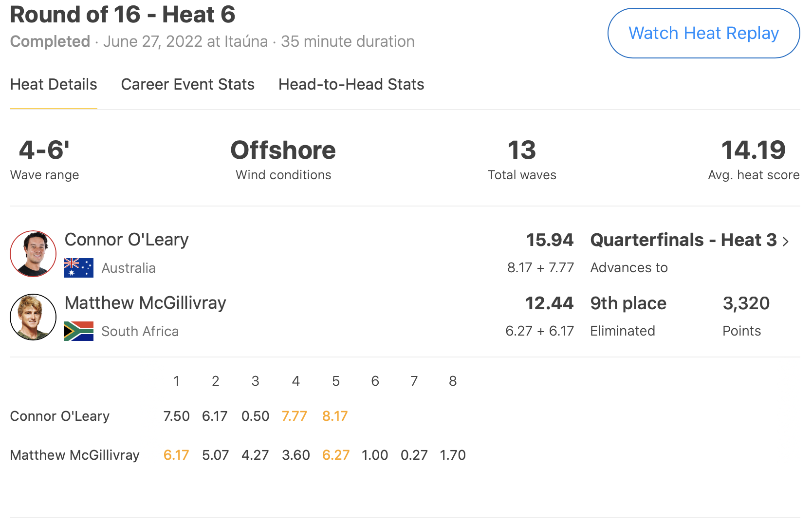
Task: Switch to the Career Event Stats tab
Action: click(187, 84)
